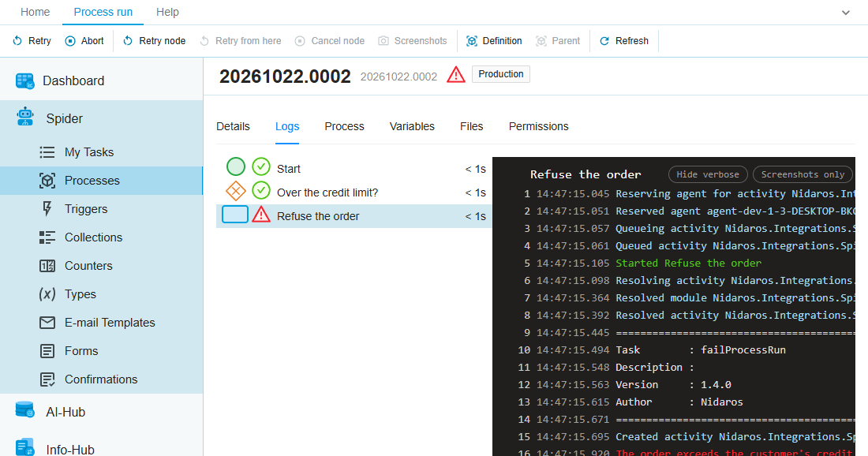Refresh the process run view
The image size is (868, 456).
click(x=624, y=41)
